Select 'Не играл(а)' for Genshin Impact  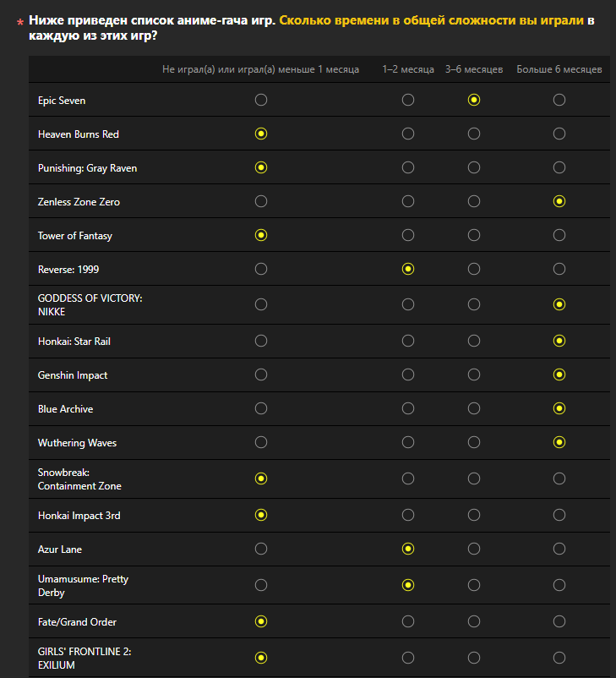[260, 375]
